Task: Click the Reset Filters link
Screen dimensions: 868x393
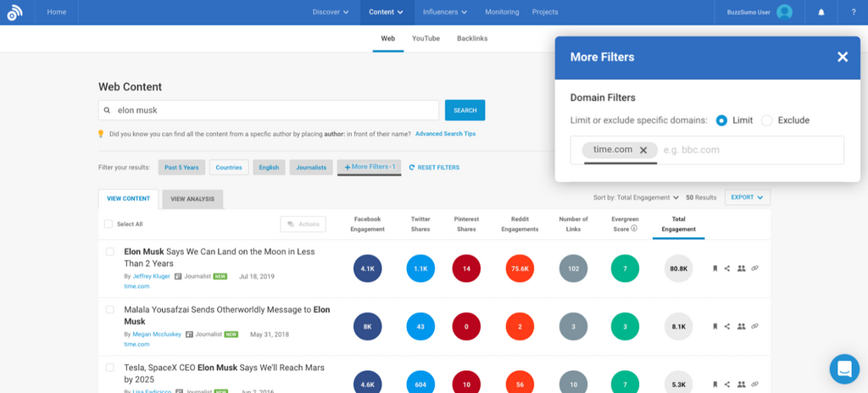Action: (x=434, y=168)
